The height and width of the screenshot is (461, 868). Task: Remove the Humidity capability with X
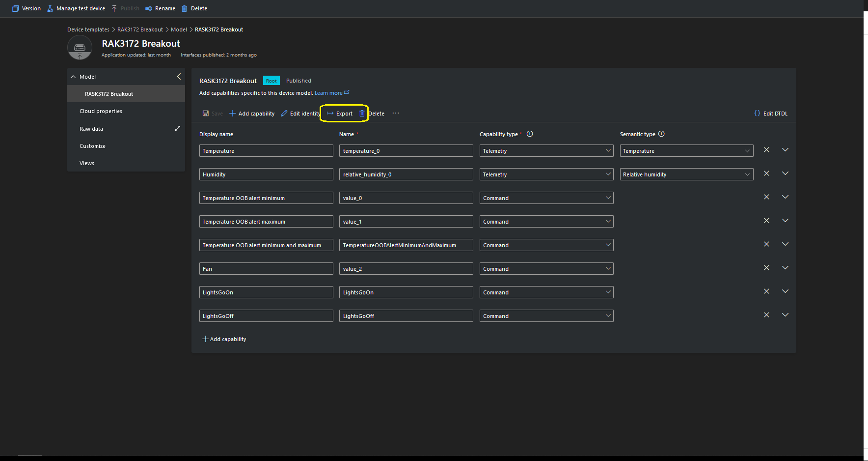pos(766,173)
